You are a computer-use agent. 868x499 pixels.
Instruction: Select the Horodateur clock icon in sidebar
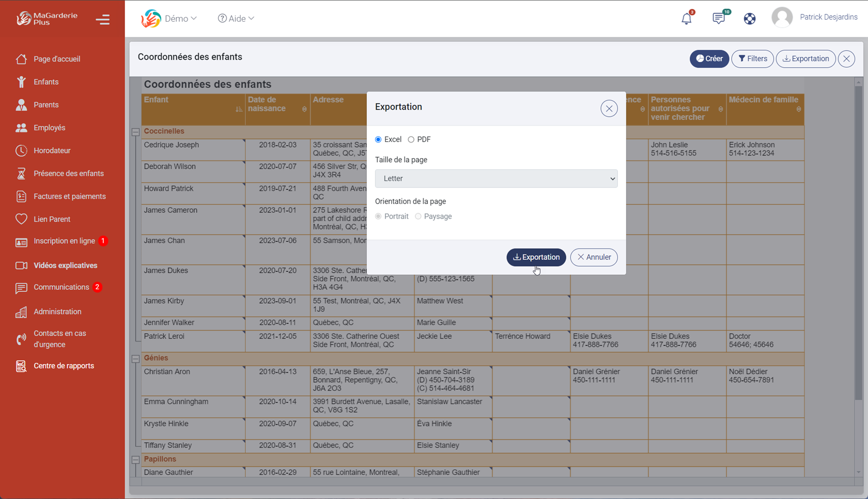click(21, 150)
